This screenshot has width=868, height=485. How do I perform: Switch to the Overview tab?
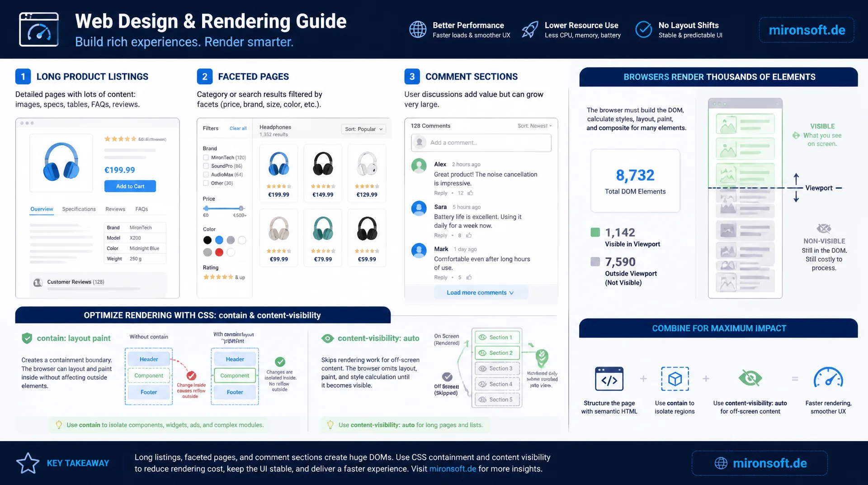coord(42,209)
